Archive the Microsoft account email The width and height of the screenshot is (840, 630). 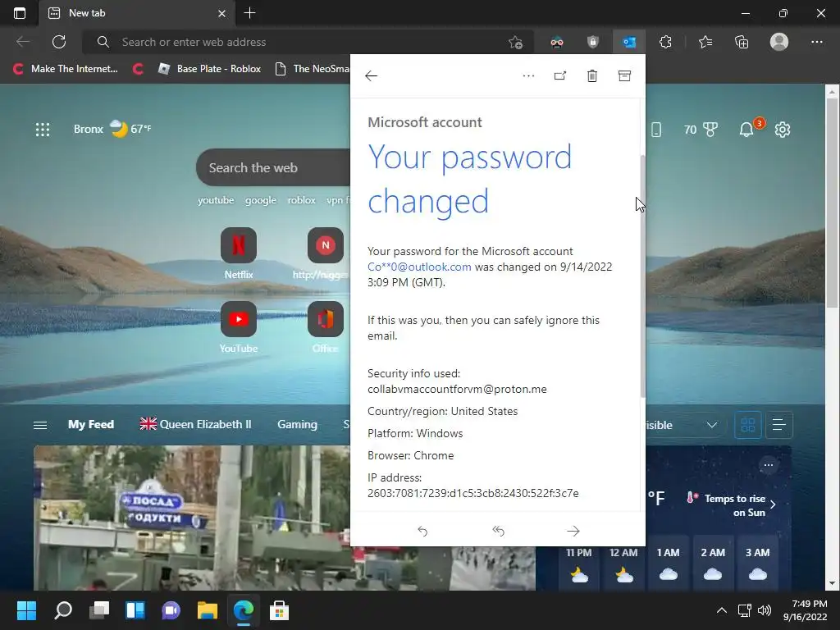pos(624,76)
